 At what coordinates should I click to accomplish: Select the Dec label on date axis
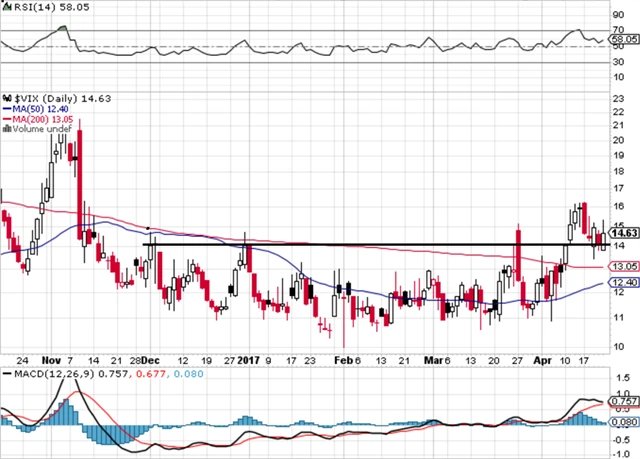[x=150, y=357]
